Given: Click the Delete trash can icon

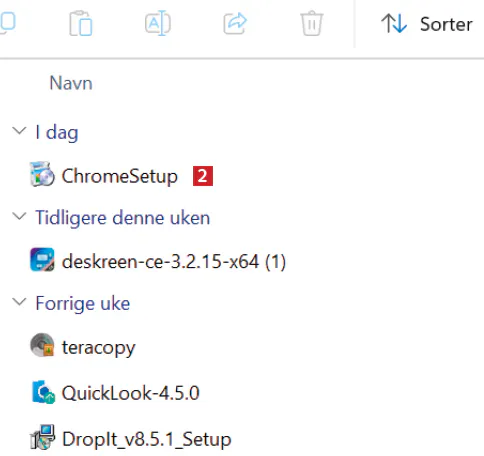Looking at the screenshot, I should click(x=312, y=23).
